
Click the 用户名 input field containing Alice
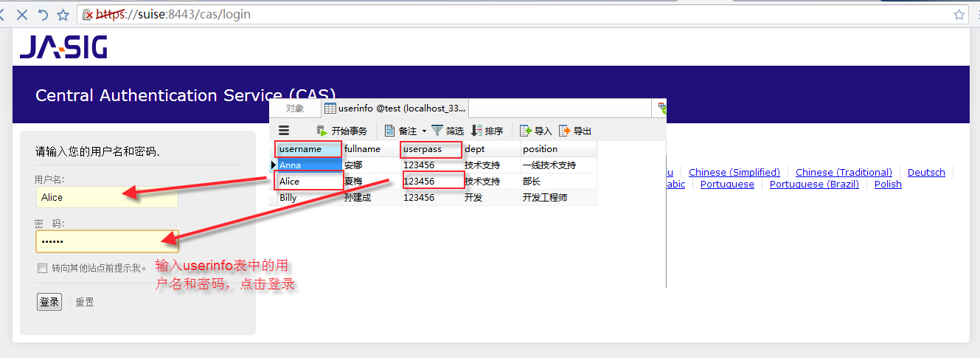[107, 197]
